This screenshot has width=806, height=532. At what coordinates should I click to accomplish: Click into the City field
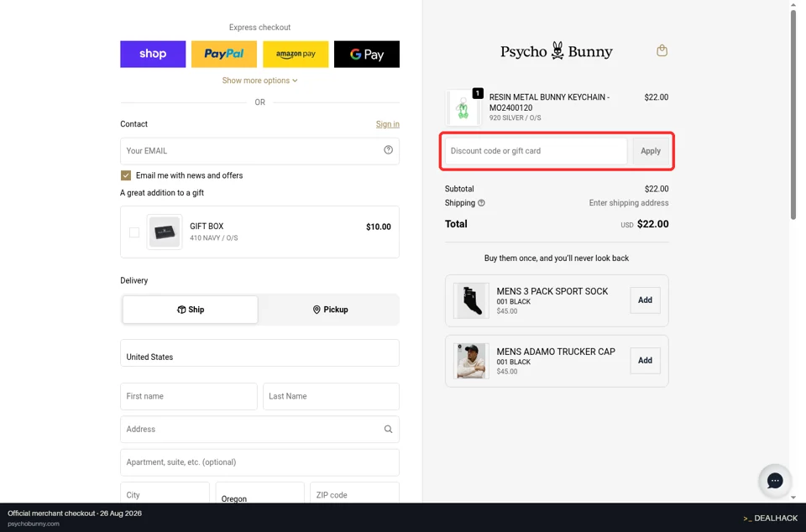[x=165, y=493]
